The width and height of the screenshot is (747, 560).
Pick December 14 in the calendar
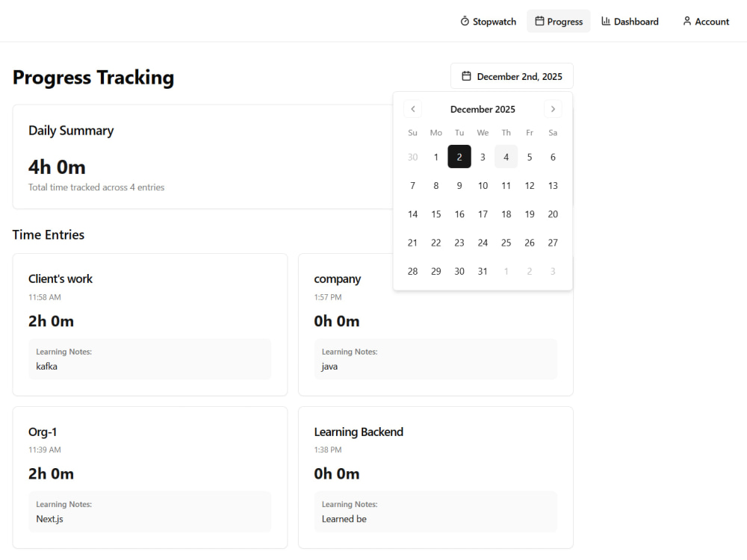click(x=412, y=214)
